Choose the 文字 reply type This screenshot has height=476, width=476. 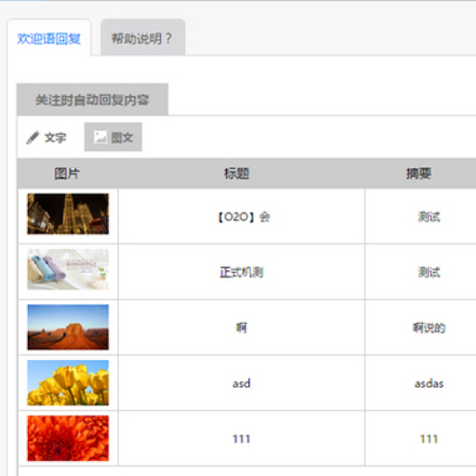pos(47,137)
